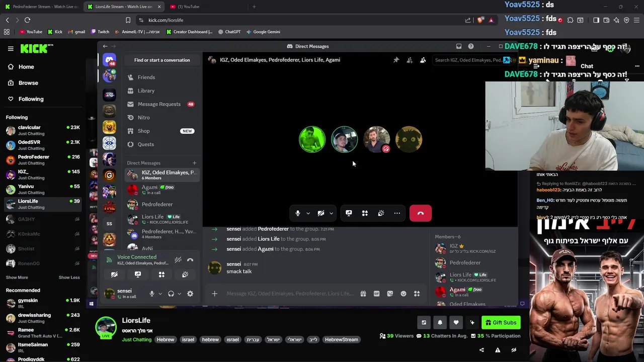Search in the IGZ group conversation
Viewport: 644px width, 362px height.
[472, 60]
